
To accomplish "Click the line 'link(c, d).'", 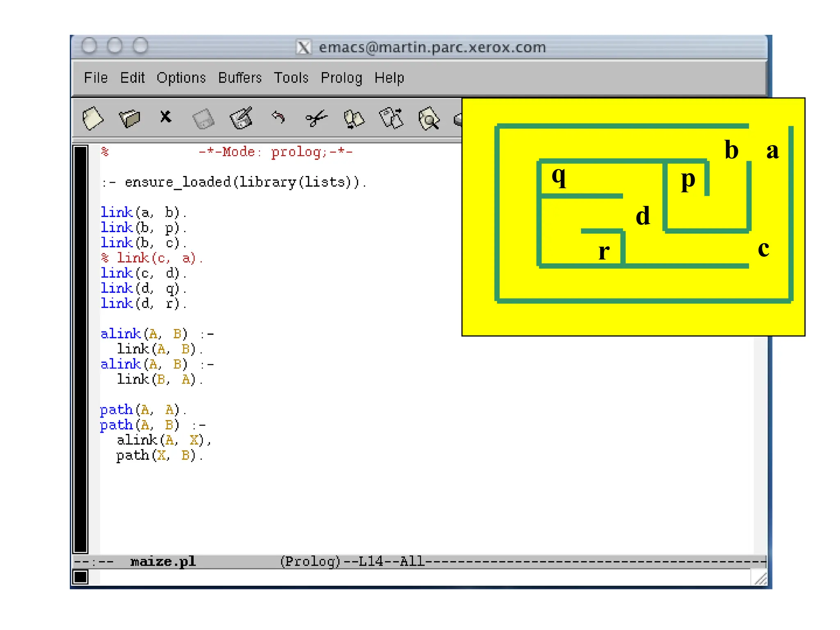I will [x=144, y=273].
